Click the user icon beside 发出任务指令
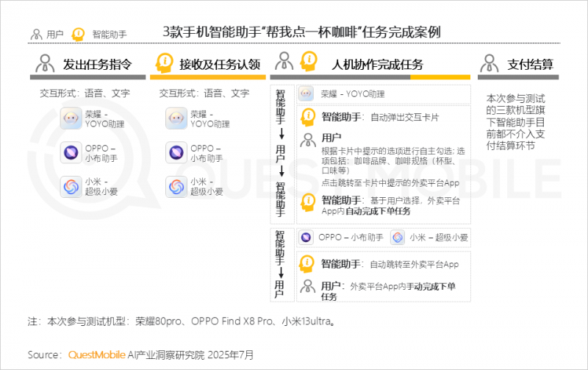This screenshot has height=370, width=588. pyautogui.click(x=45, y=63)
